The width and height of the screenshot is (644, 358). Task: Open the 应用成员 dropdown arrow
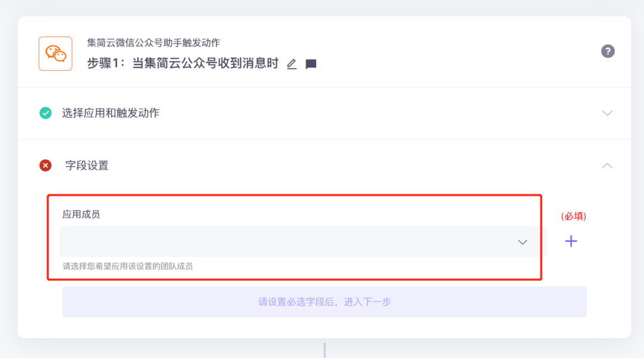click(x=522, y=242)
